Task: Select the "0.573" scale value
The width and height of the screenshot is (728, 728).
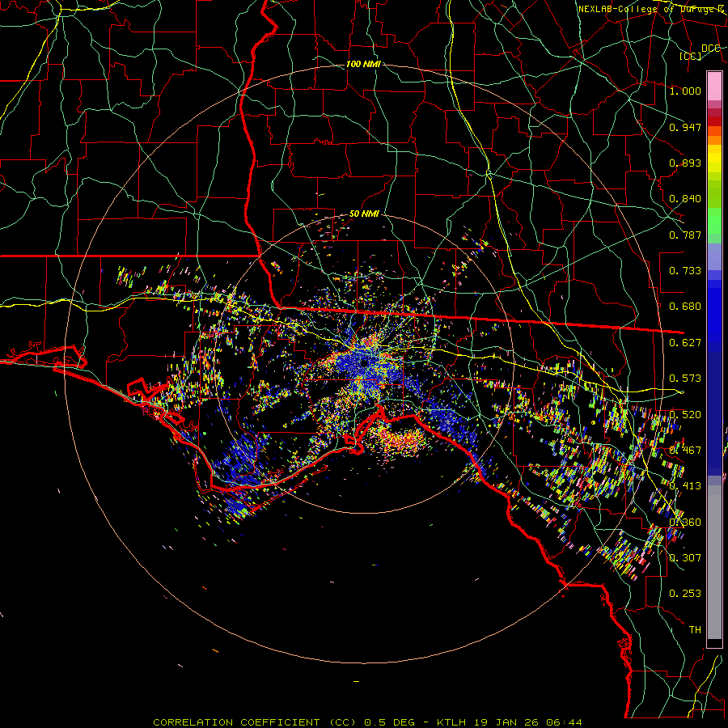Action: (685, 379)
